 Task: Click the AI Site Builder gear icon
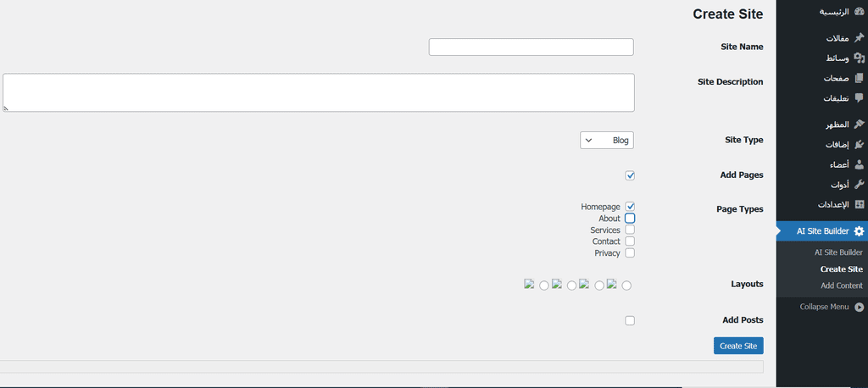(x=859, y=231)
